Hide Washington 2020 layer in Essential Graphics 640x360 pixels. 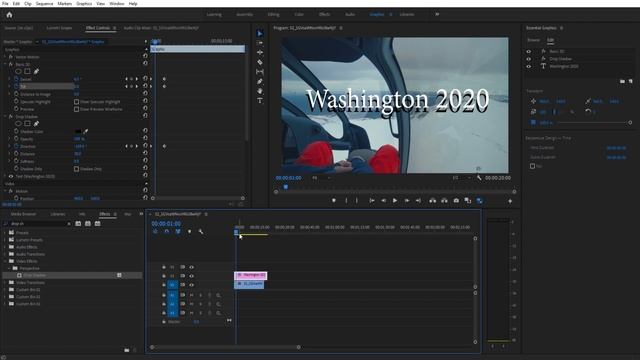pyautogui.click(x=529, y=66)
